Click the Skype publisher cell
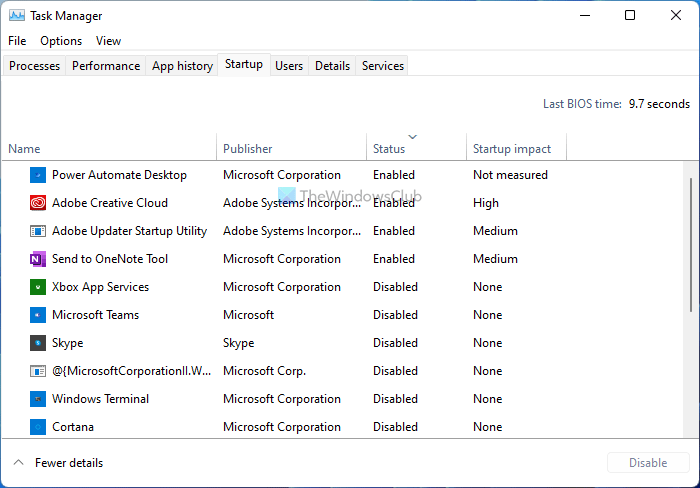Viewport: 700px width, 488px height. tap(238, 343)
